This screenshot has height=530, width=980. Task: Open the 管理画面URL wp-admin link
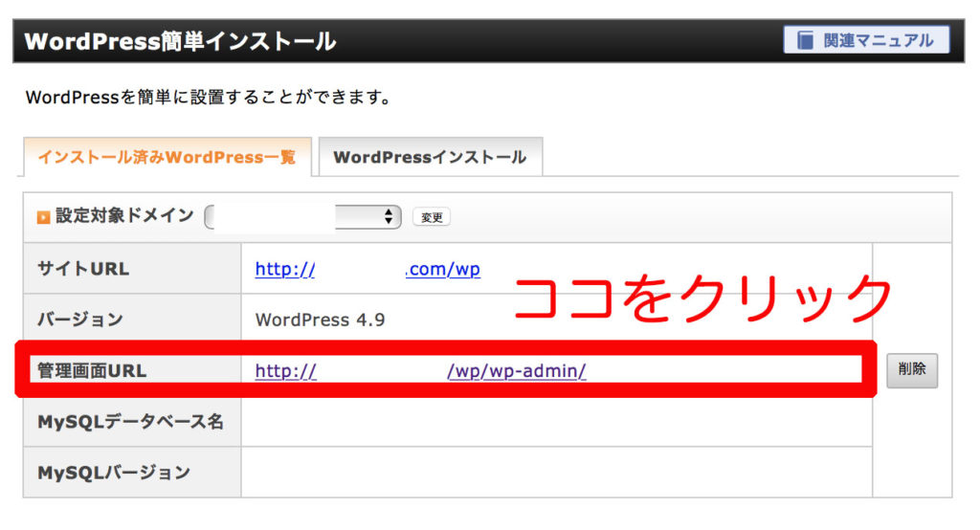pos(421,370)
